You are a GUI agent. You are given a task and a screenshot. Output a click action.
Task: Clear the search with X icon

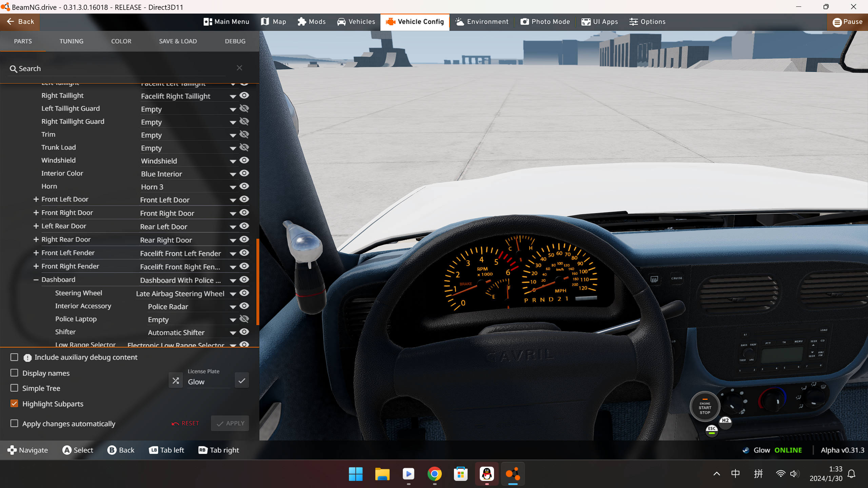pyautogui.click(x=239, y=68)
